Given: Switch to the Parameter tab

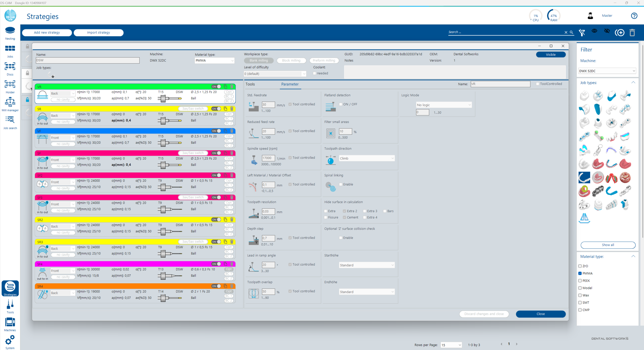Looking at the screenshot, I should click(x=290, y=84).
